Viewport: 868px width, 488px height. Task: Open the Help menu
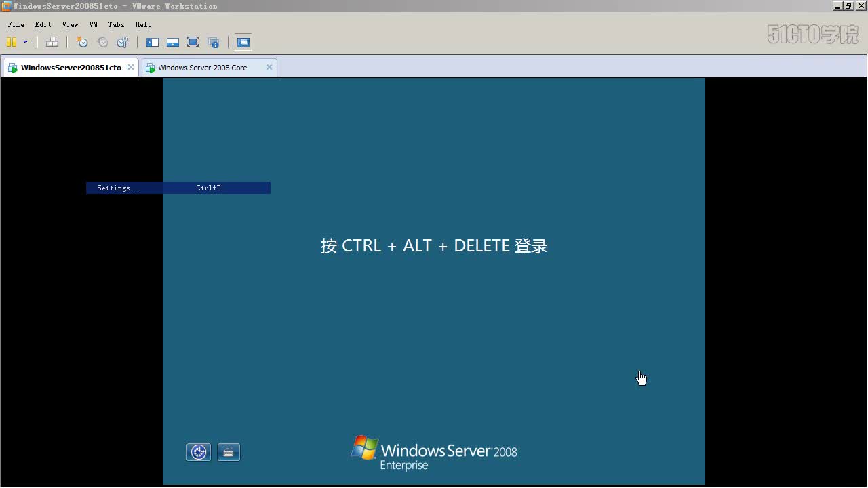[x=143, y=24]
